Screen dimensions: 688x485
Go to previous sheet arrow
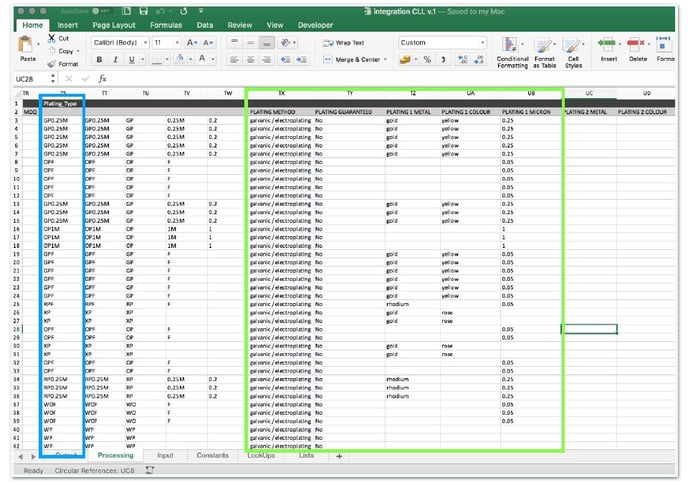(21, 456)
